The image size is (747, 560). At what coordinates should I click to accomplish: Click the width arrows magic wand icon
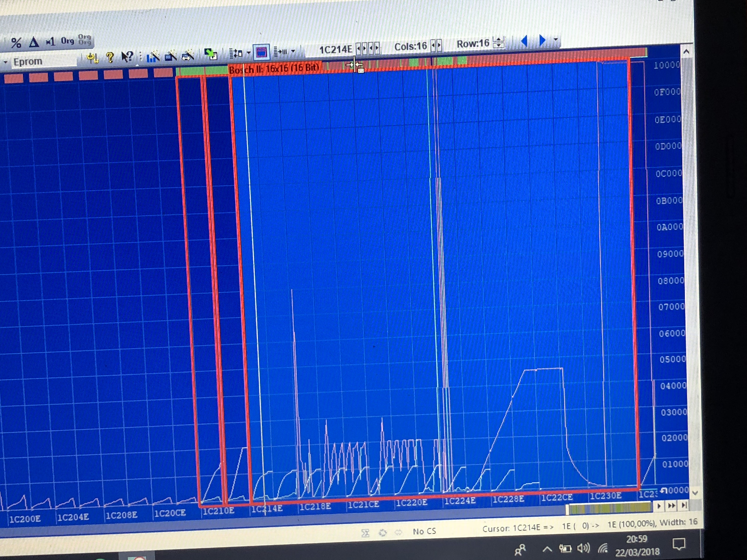(188, 55)
